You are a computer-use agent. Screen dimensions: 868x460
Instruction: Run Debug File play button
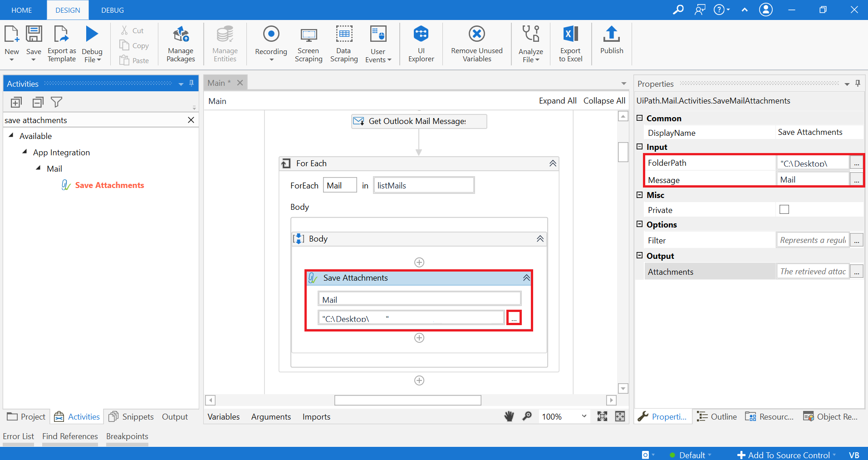[x=92, y=34]
